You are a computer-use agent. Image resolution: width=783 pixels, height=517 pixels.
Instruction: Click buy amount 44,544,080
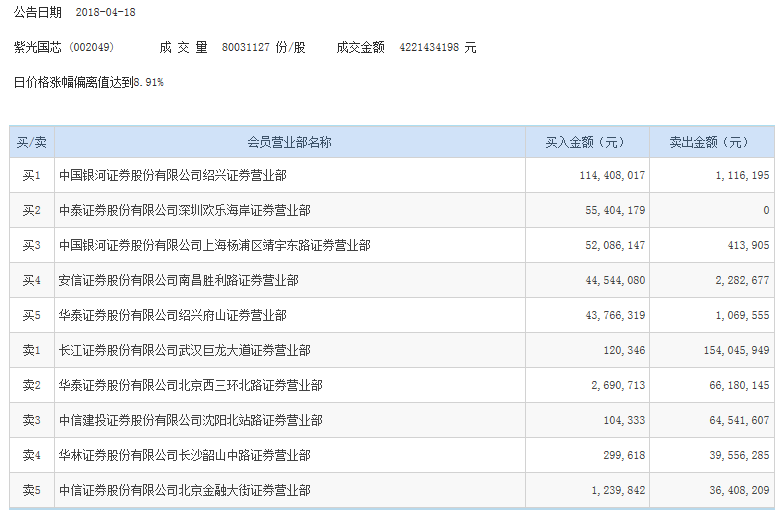pos(615,280)
